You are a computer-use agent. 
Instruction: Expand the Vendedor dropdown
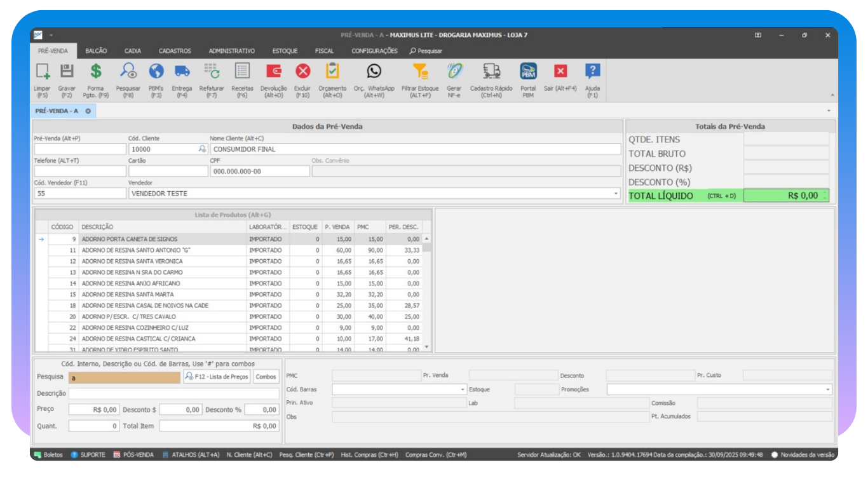click(x=616, y=194)
